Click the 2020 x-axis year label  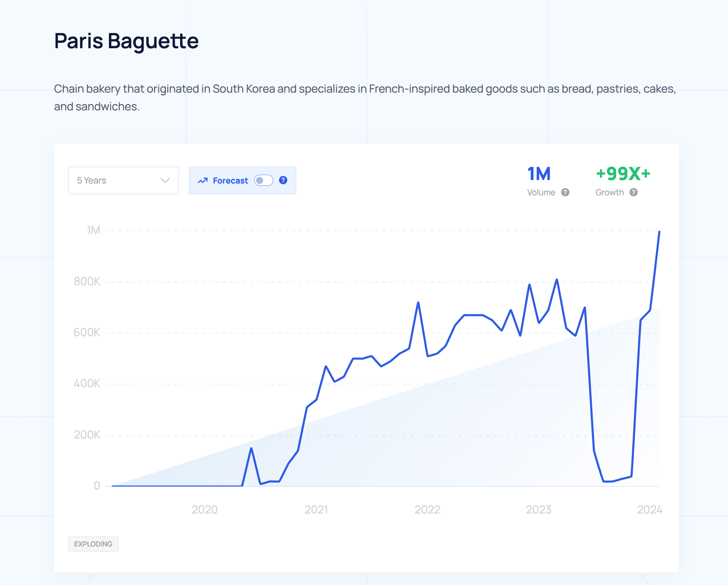[x=204, y=509]
